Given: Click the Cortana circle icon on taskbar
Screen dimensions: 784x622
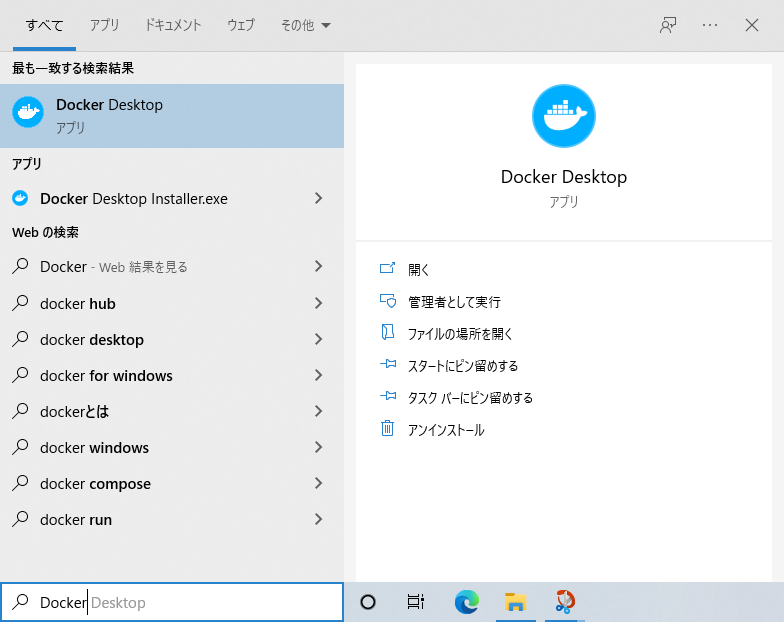Looking at the screenshot, I should tap(367, 602).
